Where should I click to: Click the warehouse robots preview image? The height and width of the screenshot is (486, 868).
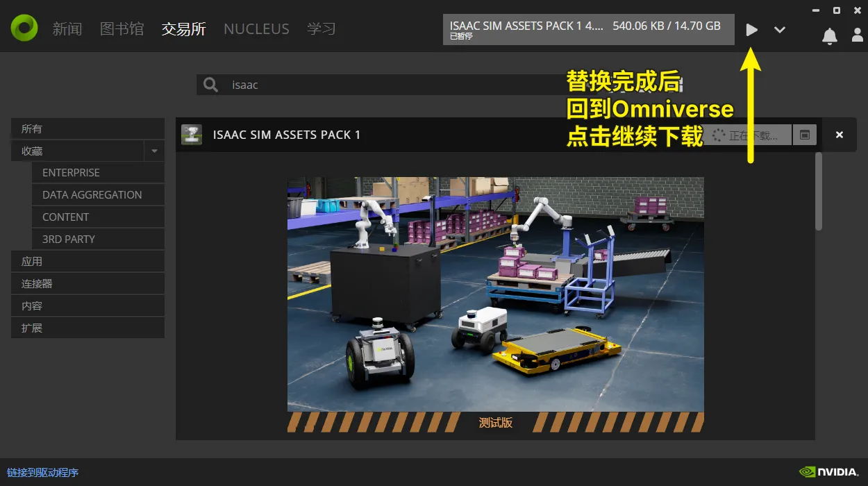496,294
